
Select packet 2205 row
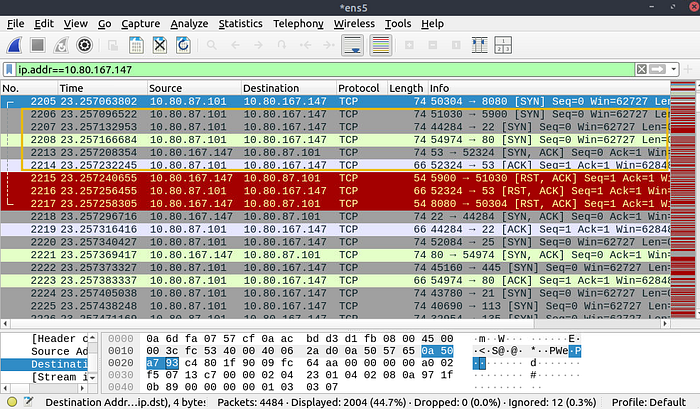pyautogui.click(x=335, y=101)
